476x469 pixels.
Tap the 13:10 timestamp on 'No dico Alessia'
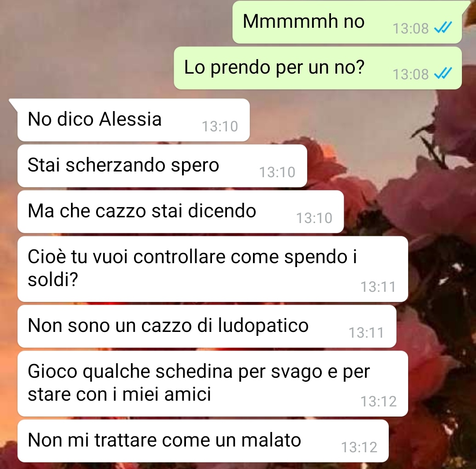(x=220, y=126)
